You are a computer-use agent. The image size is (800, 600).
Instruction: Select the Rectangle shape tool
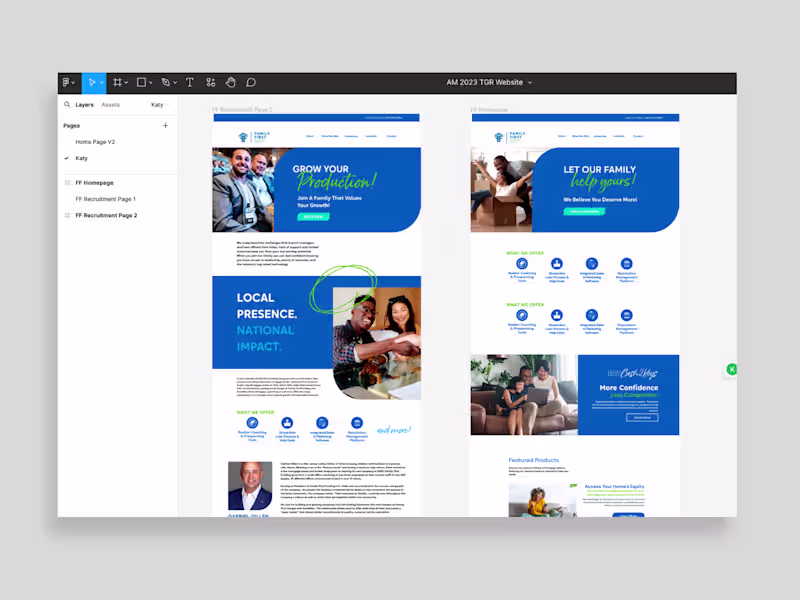tap(141, 82)
